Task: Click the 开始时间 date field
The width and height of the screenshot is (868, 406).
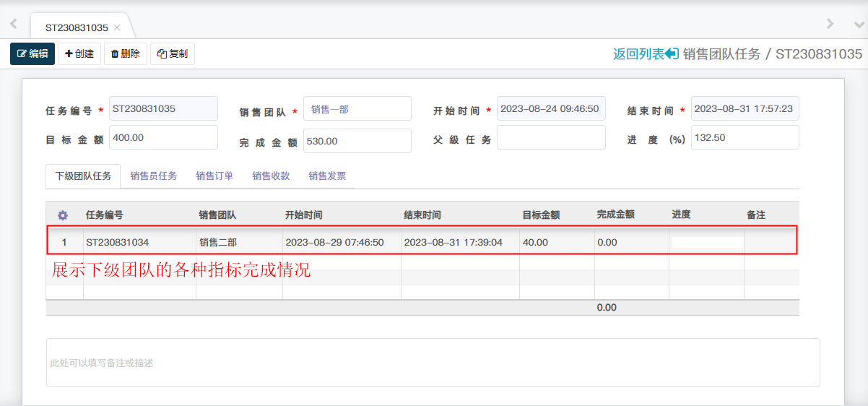Action: pos(550,109)
